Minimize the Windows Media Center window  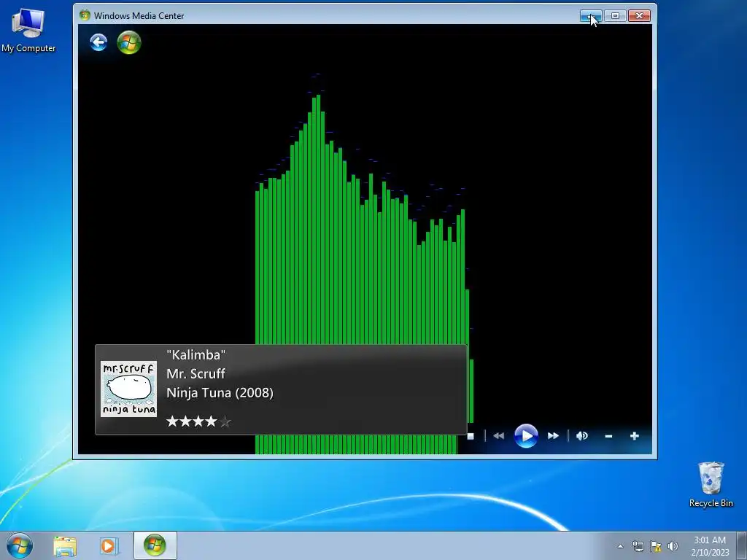click(x=591, y=16)
